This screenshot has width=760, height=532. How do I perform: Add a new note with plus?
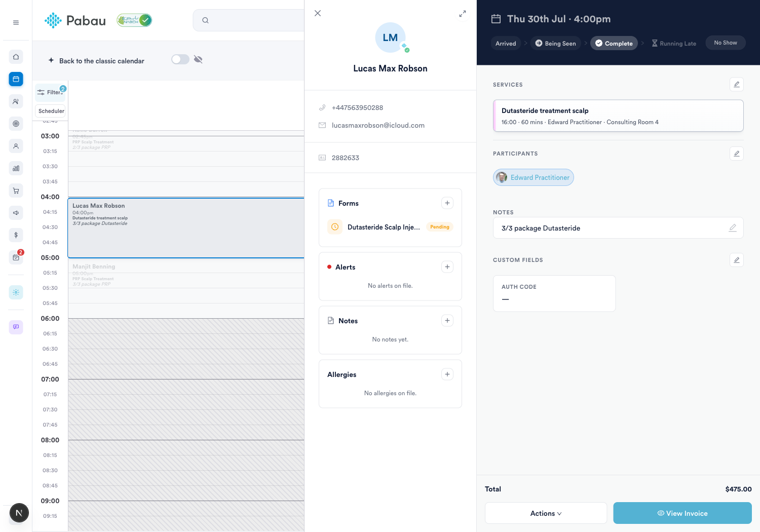pyautogui.click(x=447, y=321)
